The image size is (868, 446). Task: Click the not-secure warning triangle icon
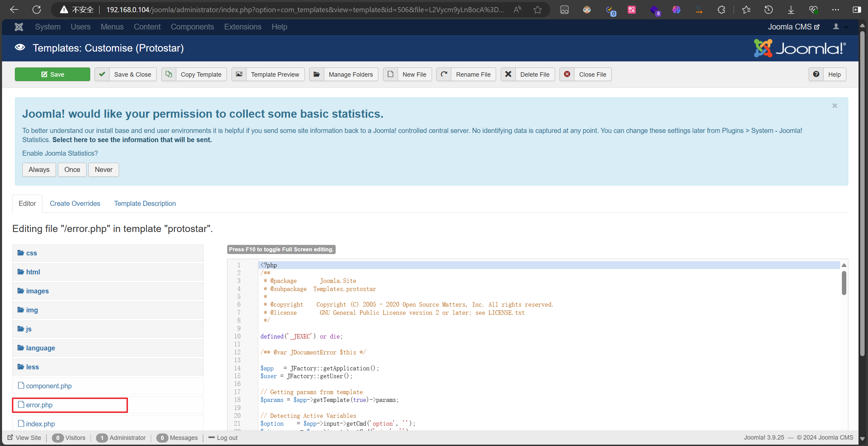pyautogui.click(x=64, y=10)
